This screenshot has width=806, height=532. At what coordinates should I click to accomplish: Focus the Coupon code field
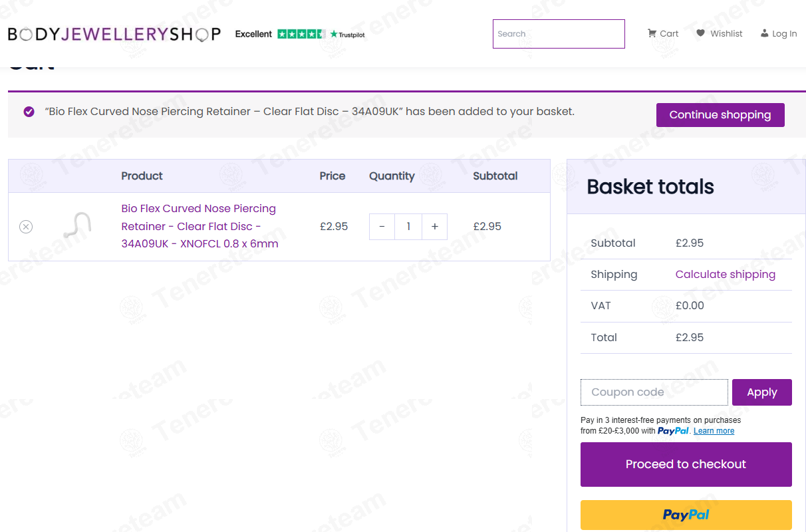[x=654, y=392]
